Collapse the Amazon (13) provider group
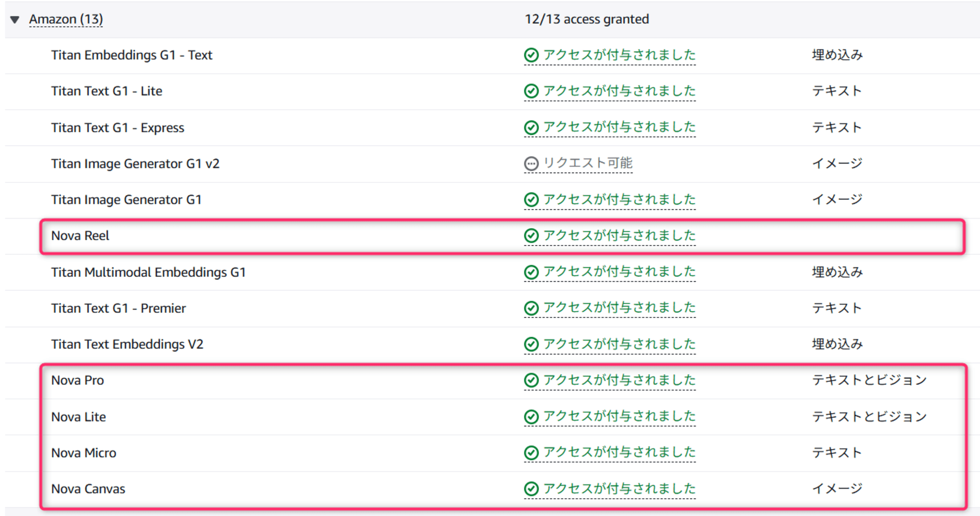 point(15,20)
